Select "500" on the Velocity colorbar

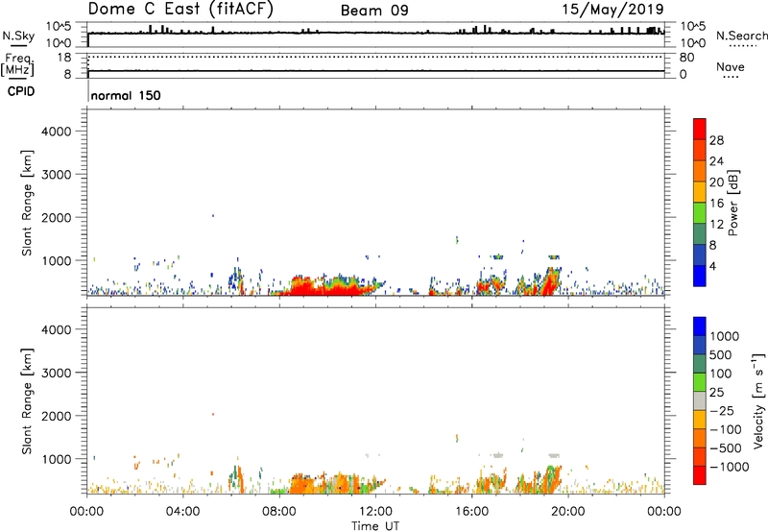(721, 355)
